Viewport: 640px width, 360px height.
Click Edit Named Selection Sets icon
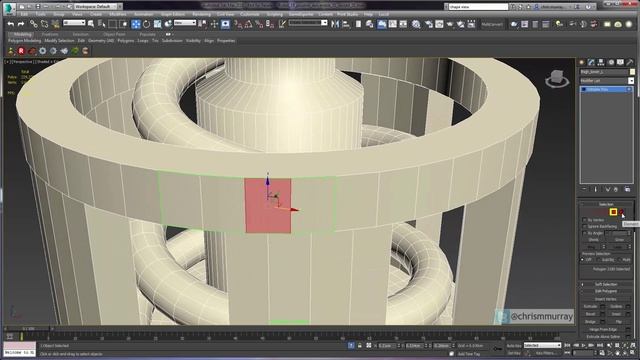pyautogui.click(x=282, y=24)
